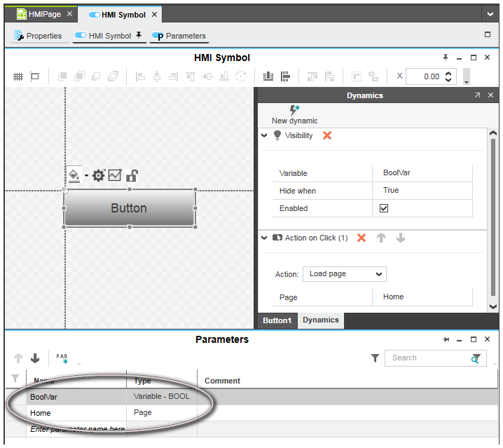Image resolution: width=503 pixels, height=448 pixels.
Task: Collapse the Visibility section chevron
Action: pos(265,135)
